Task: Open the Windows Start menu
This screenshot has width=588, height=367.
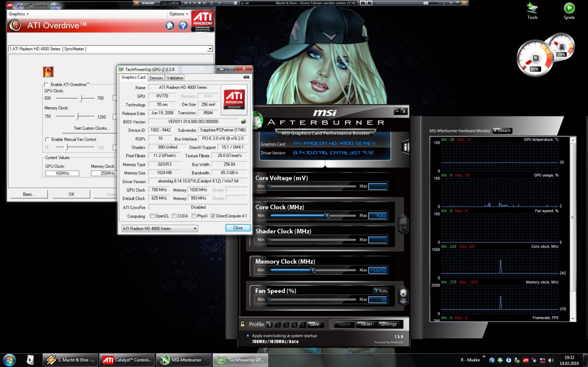Action: coord(9,360)
